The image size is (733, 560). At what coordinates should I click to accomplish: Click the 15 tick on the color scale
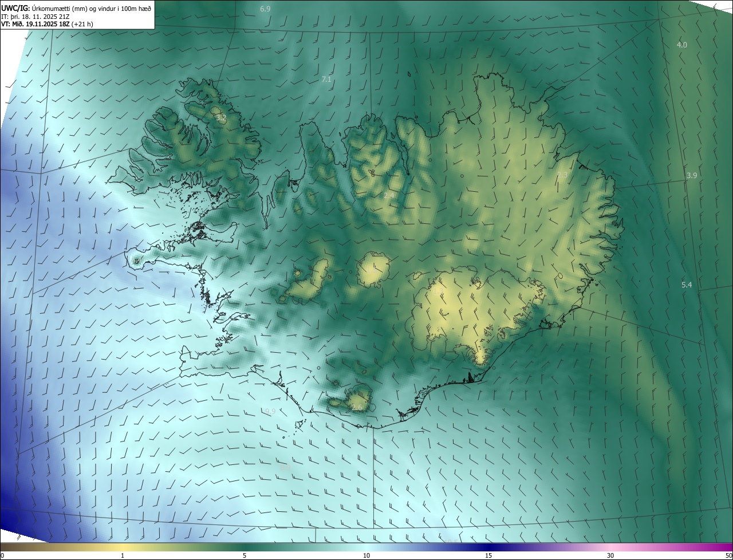coord(488,555)
